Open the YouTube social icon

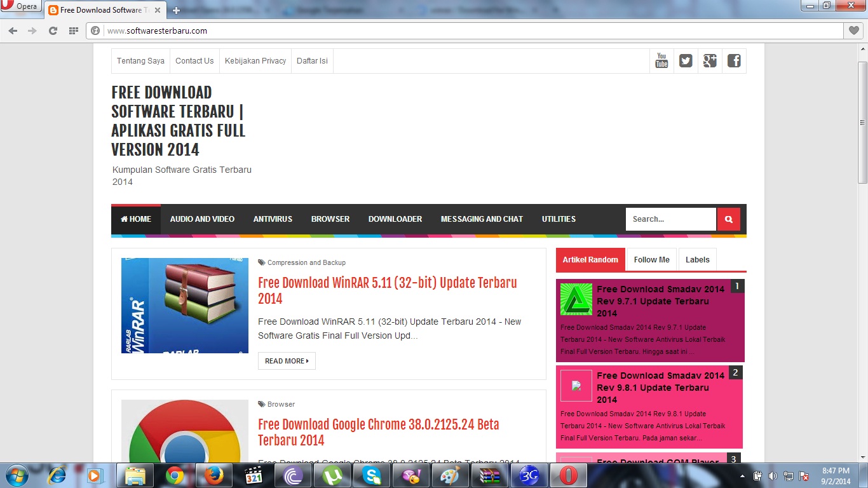661,61
